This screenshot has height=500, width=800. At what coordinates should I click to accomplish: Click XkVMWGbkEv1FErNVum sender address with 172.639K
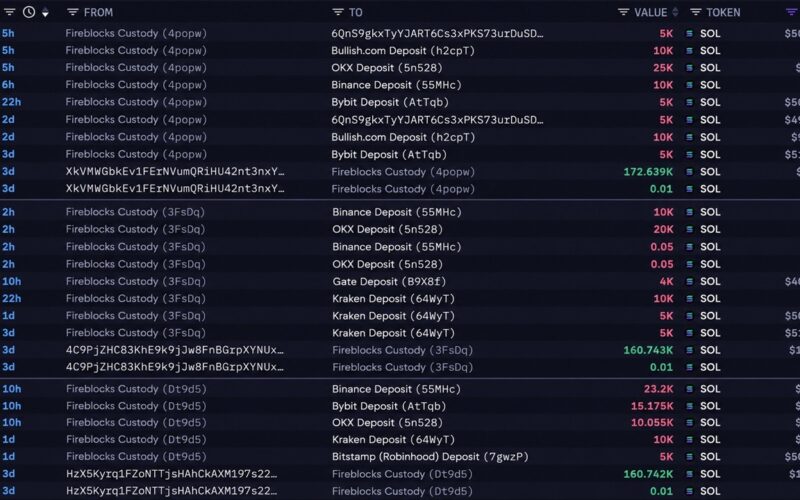pyautogui.click(x=175, y=172)
